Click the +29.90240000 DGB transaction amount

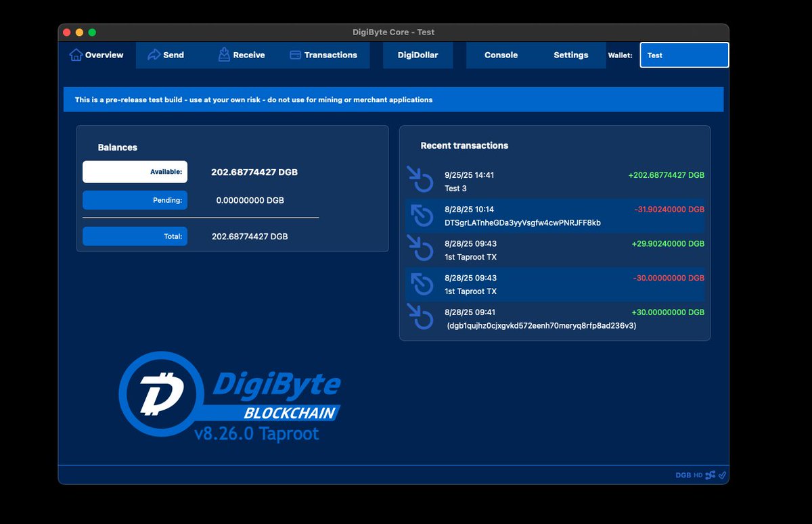(668, 243)
